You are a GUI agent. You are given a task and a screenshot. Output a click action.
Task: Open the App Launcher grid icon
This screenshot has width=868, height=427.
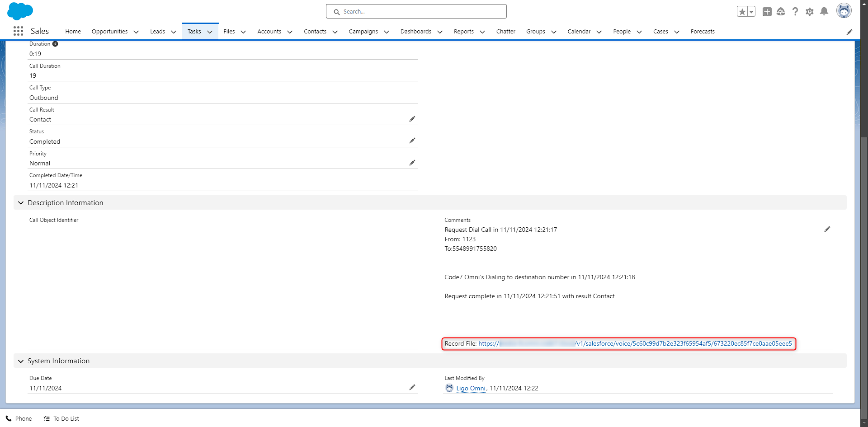(18, 31)
